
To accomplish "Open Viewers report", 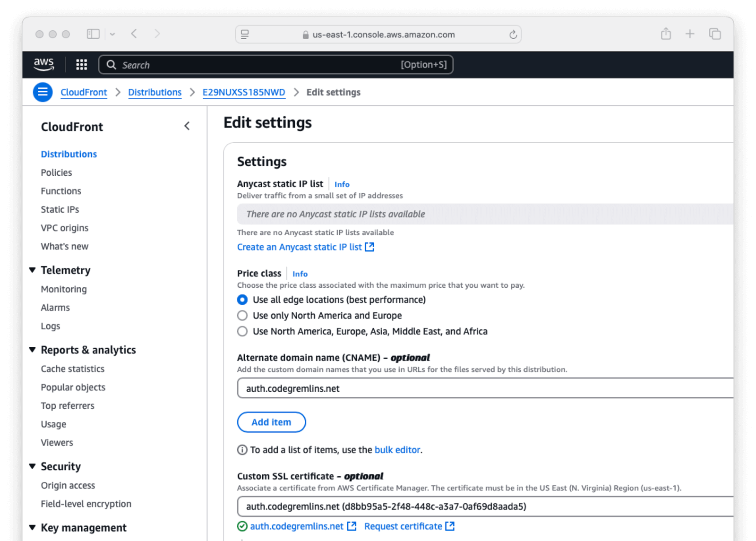I will point(57,442).
